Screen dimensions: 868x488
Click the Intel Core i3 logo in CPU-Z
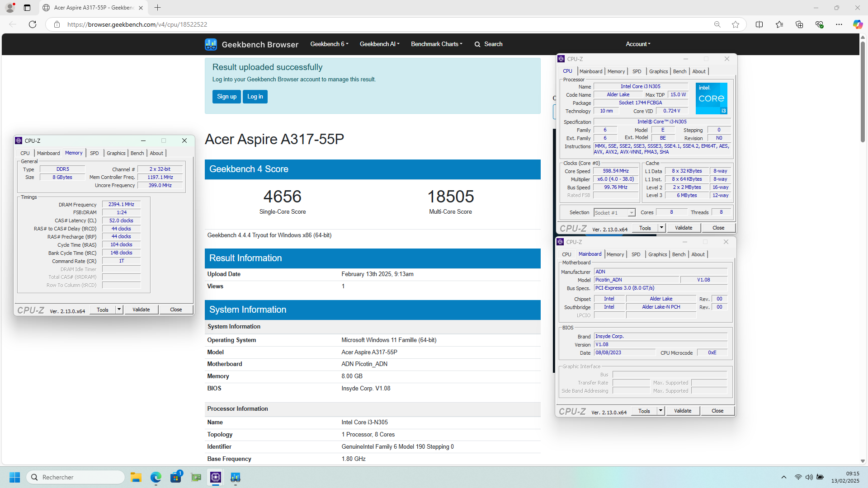(x=712, y=98)
